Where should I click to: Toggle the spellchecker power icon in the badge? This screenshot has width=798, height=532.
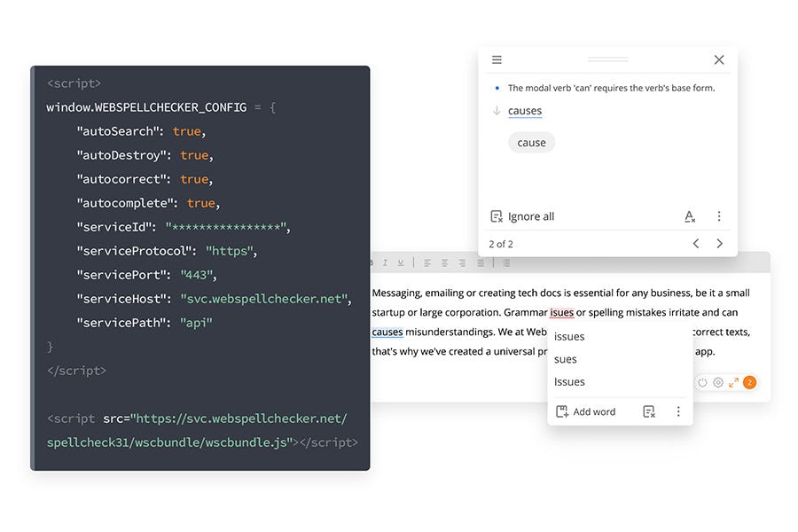pyautogui.click(x=702, y=382)
